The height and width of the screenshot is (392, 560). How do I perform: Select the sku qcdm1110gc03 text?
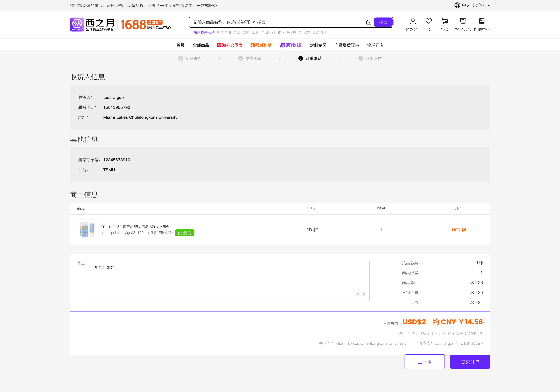137,233
